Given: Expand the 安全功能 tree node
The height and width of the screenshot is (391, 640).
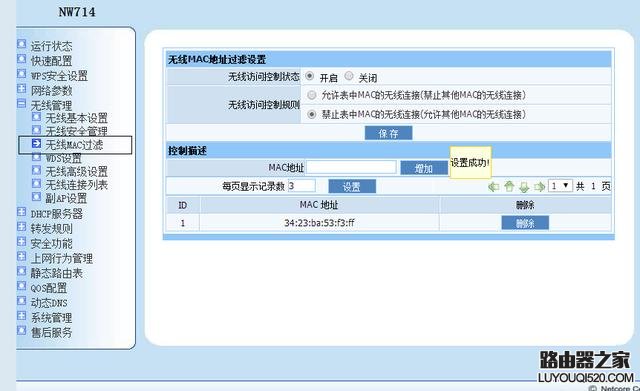Looking at the screenshot, I should coord(22,242).
